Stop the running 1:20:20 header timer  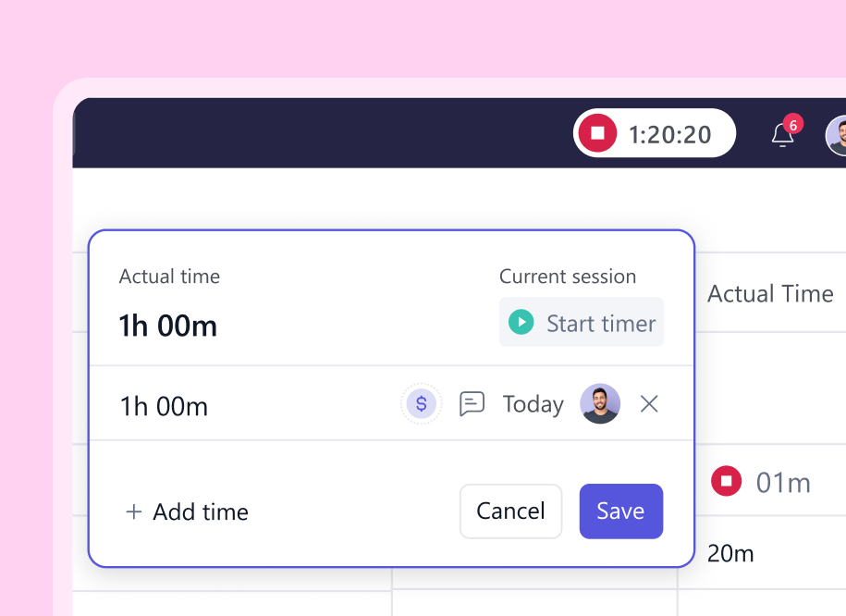597,134
